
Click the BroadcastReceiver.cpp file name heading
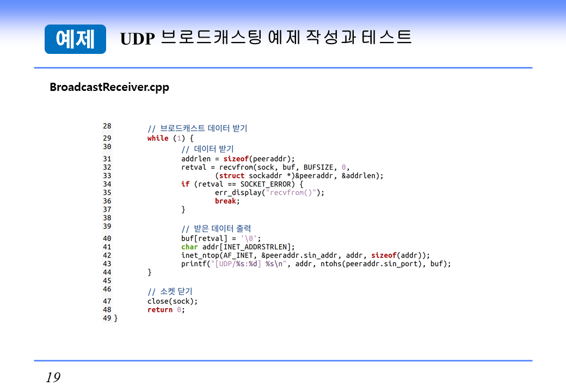pyautogui.click(x=109, y=87)
